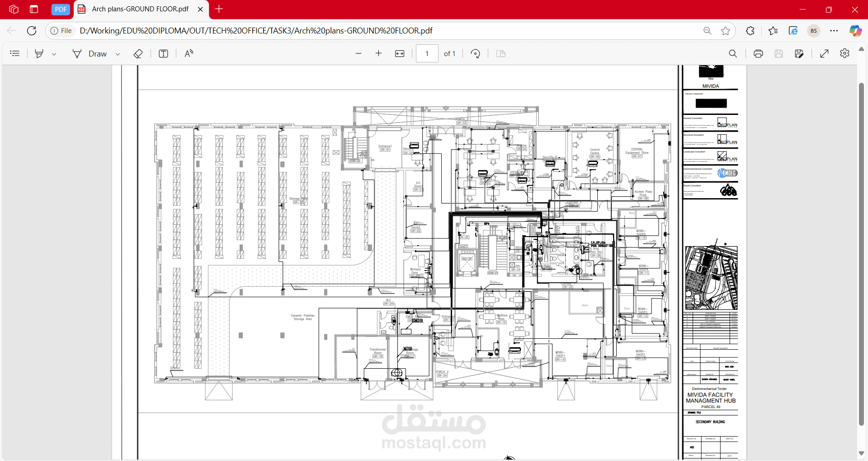This screenshot has width=868, height=461.
Task: Enter full screen mode
Action: (x=824, y=53)
